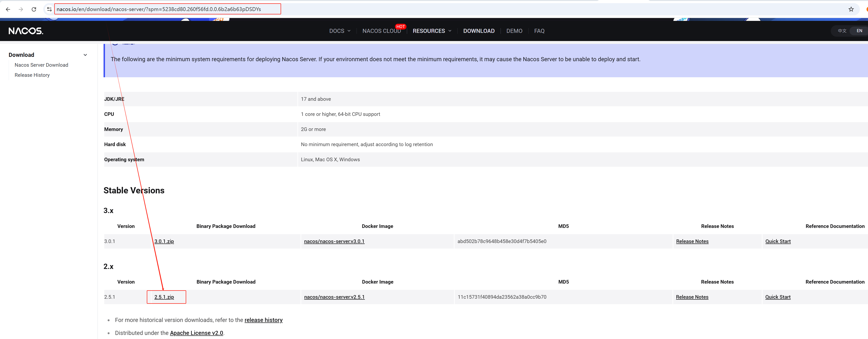Image resolution: width=868 pixels, height=339 pixels.
Task: Click the Hard disk row label
Action: tap(115, 144)
